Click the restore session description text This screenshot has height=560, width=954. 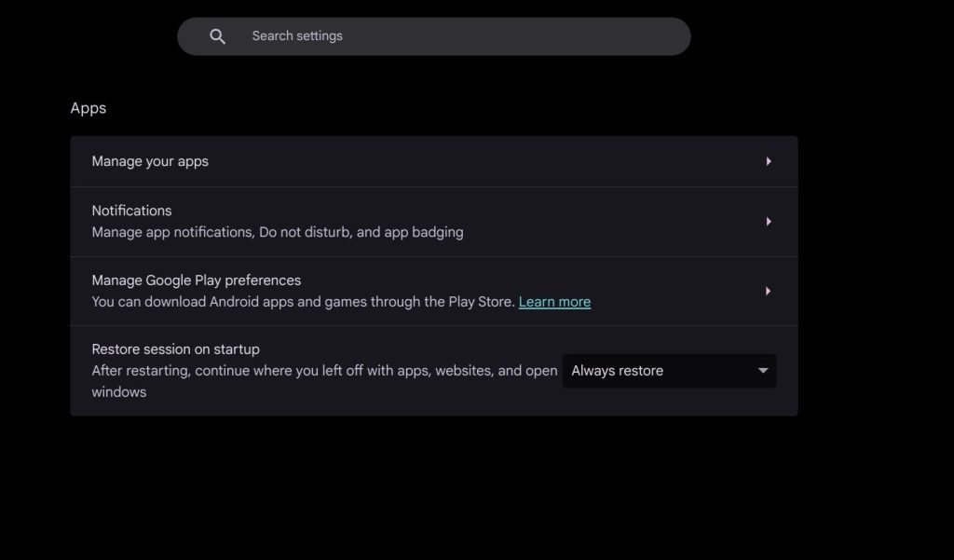point(323,371)
